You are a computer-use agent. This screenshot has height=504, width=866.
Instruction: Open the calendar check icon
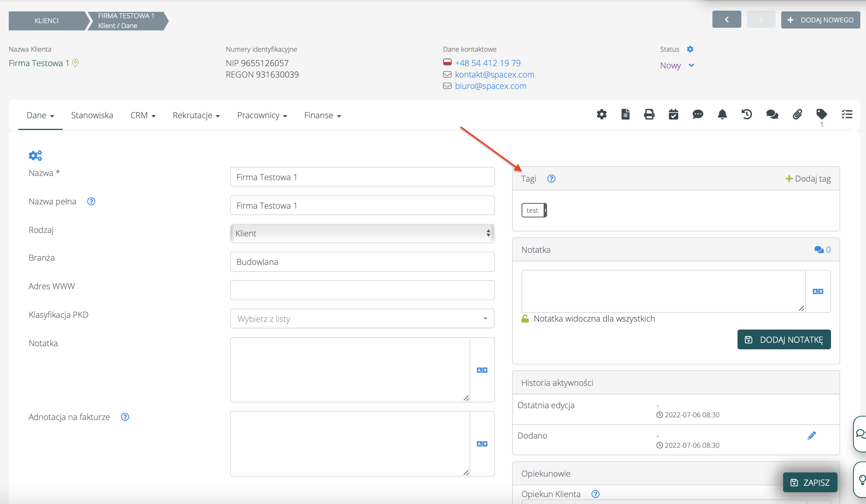(x=673, y=114)
